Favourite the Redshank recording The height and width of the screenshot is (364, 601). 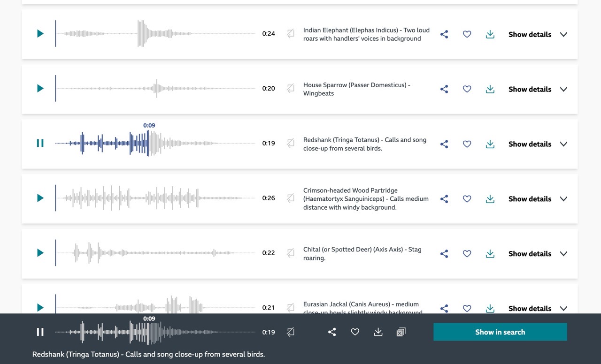(x=467, y=144)
